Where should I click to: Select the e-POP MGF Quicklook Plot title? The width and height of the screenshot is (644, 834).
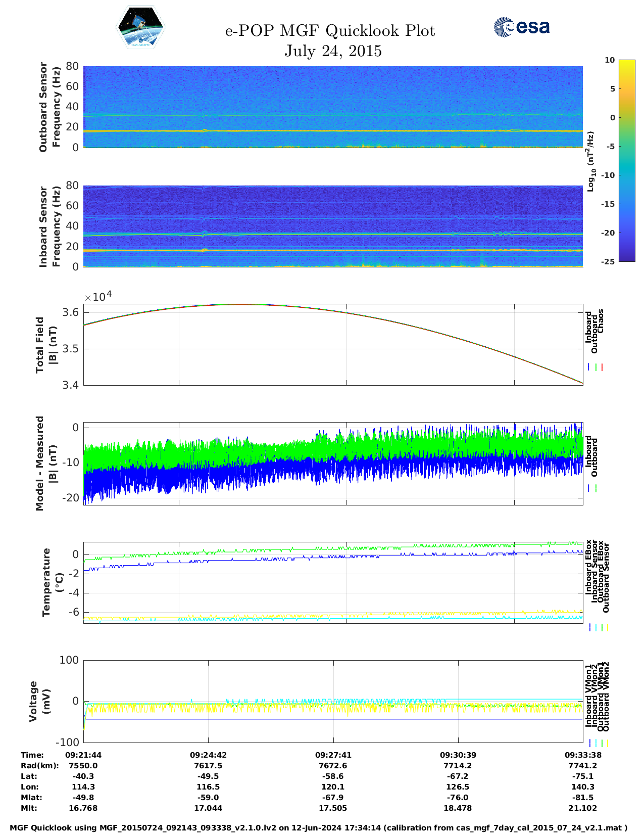click(x=330, y=31)
